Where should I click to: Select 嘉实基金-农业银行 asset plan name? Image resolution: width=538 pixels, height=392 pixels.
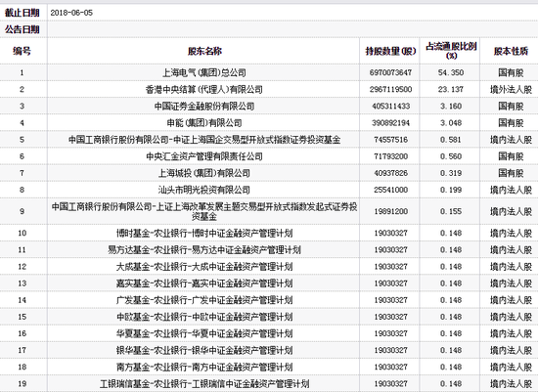coord(204,283)
